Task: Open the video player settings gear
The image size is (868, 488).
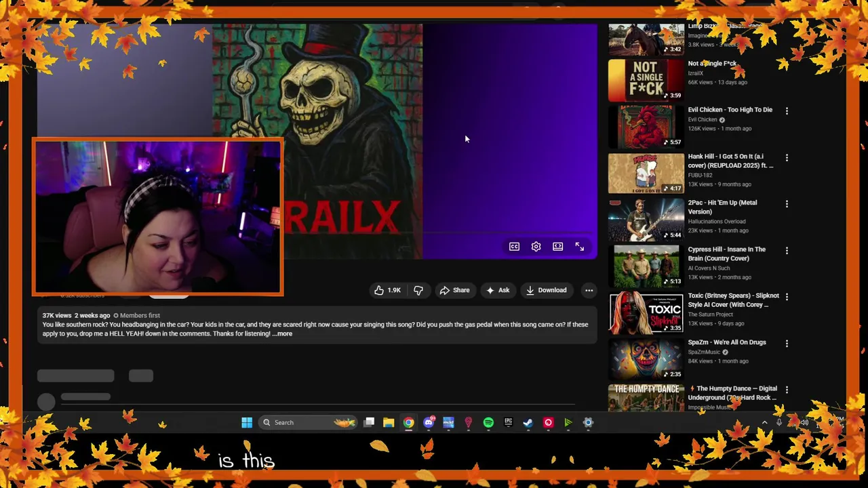Action: (536, 247)
